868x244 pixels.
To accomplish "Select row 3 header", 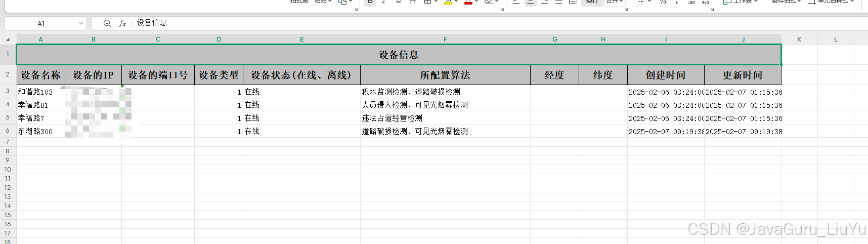I will [8, 91].
